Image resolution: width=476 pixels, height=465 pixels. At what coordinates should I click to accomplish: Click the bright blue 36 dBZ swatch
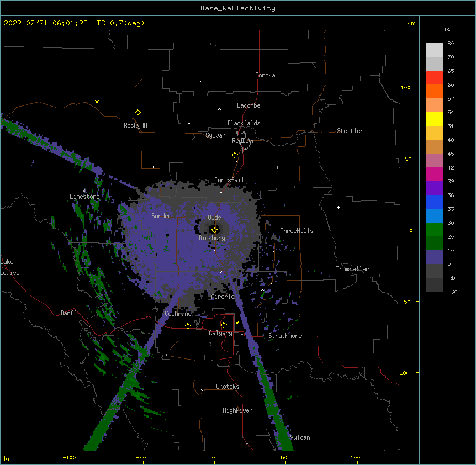(434, 202)
